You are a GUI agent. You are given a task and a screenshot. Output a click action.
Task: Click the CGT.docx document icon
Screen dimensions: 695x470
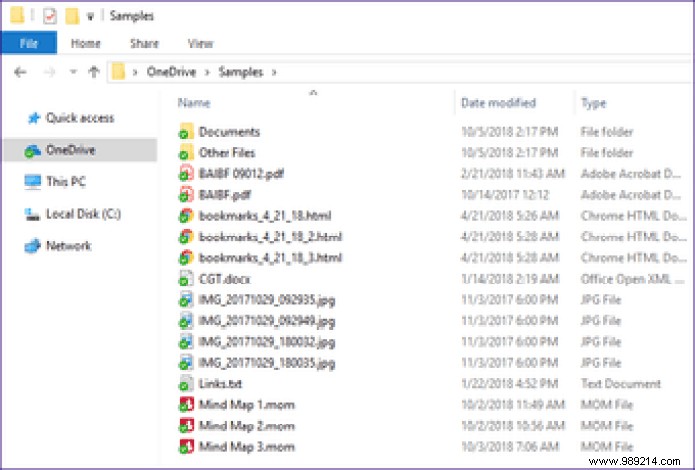(x=186, y=279)
